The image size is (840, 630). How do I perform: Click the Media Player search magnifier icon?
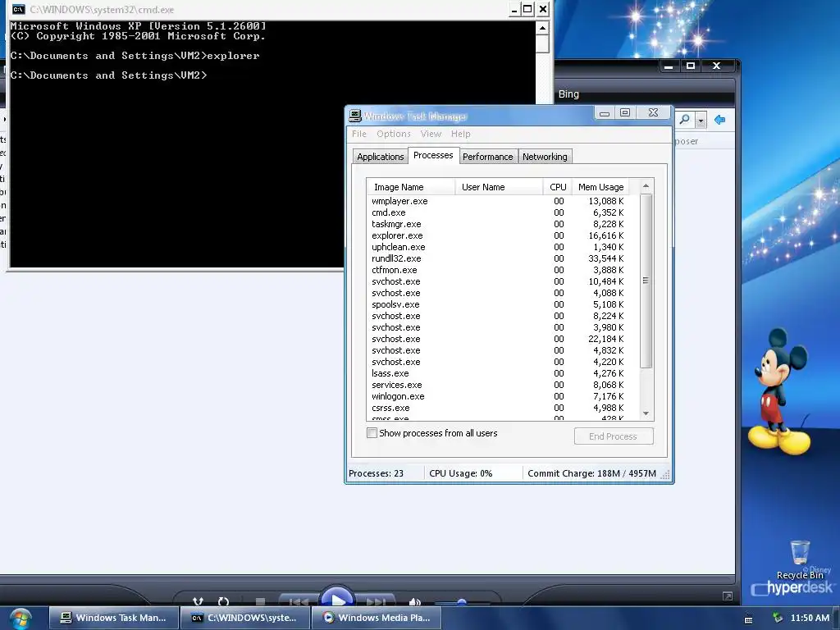pyautogui.click(x=684, y=120)
